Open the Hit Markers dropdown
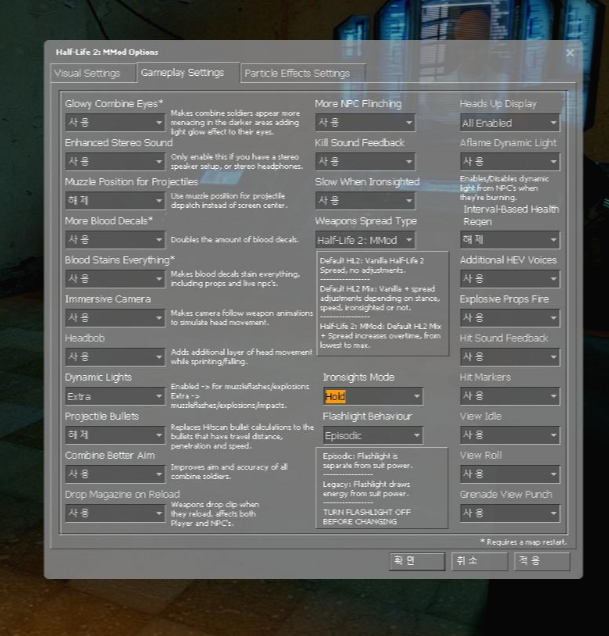Viewport: 609px width, 636px height. 510,396
